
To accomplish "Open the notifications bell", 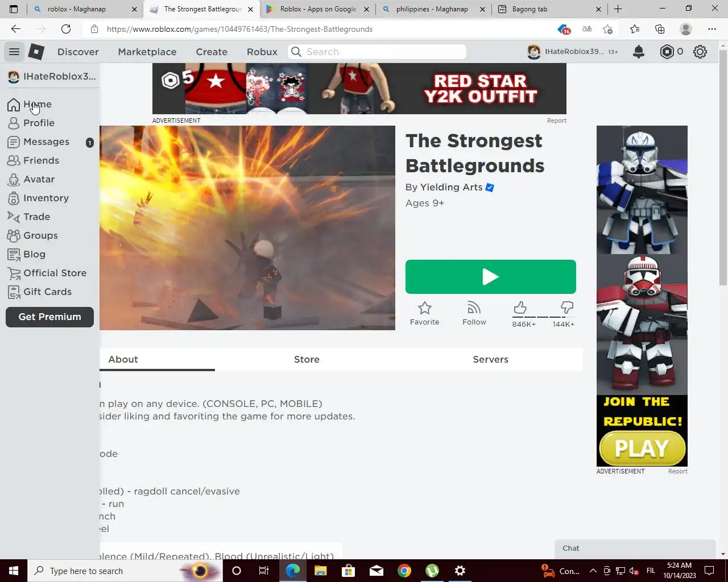I will click(639, 52).
